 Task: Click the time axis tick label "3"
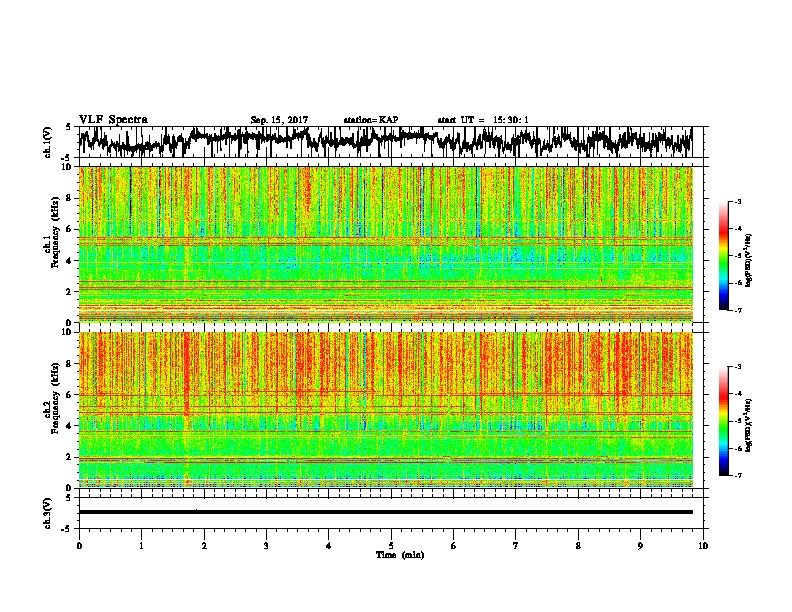pos(266,546)
